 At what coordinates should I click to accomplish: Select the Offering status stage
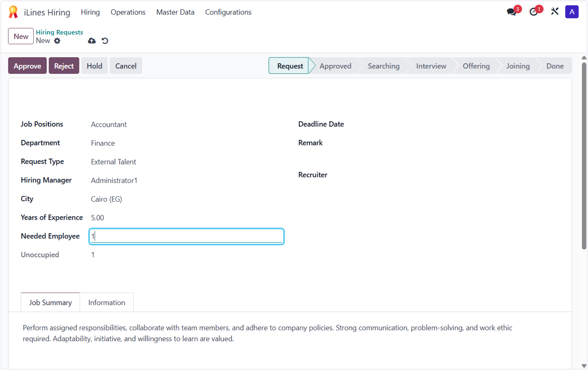pos(476,66)
